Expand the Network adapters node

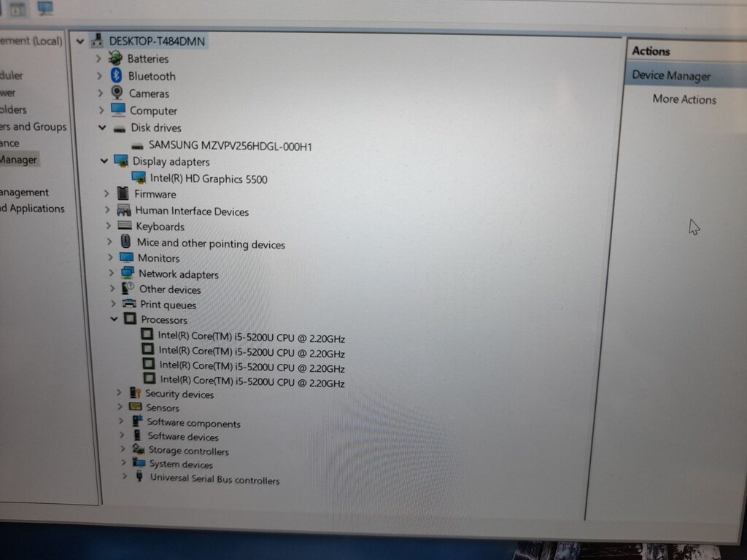(x=112, y=273)
